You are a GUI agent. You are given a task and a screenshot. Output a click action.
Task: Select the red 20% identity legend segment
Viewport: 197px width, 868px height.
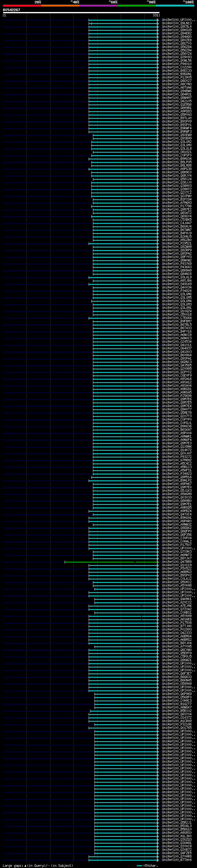[x=22, y=6]
